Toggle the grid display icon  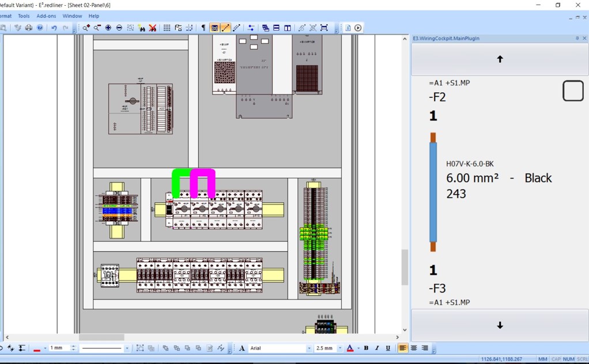click(167, 28)
